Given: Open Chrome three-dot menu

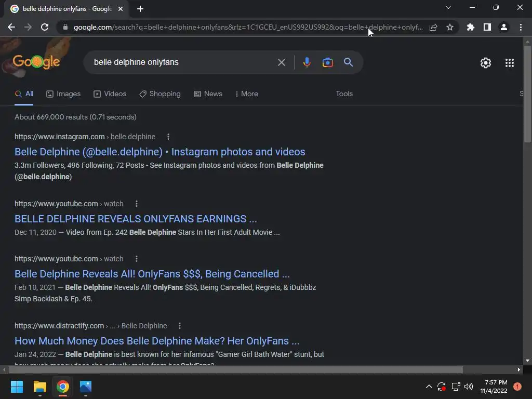Looking at the screenshot, I should click(x=521, y=27).
